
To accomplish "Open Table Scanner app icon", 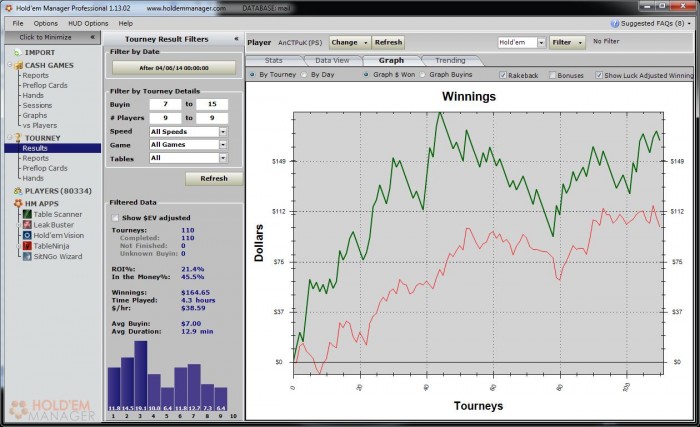I will (x=27, y=214).
